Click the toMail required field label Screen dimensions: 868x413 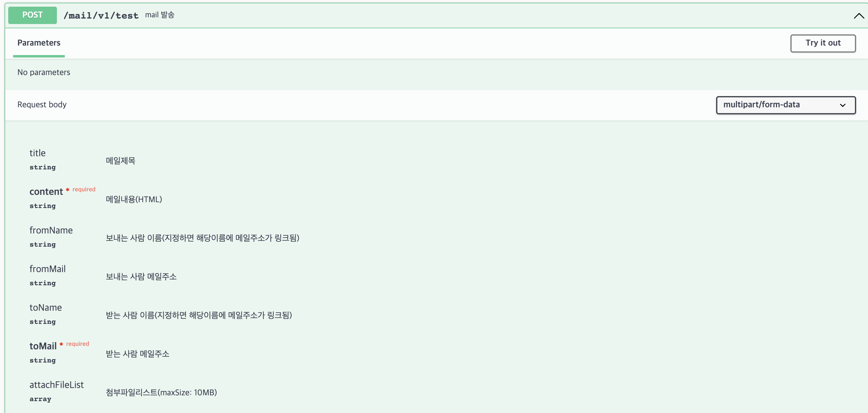point(43,346)
